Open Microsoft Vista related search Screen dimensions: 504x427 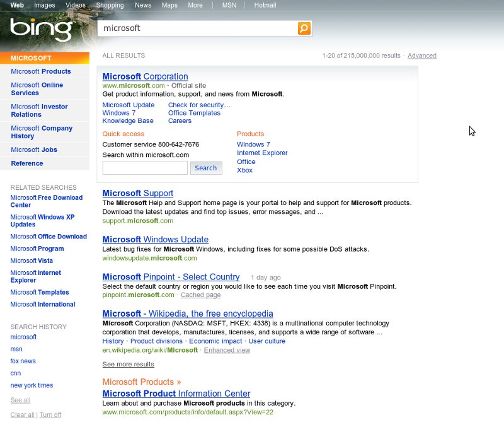point(31,260)
